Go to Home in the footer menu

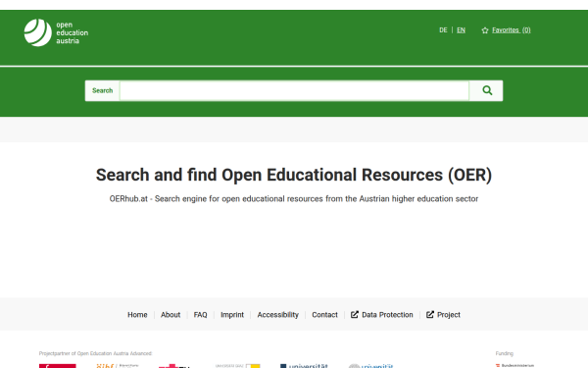click(x=137, y=315)
